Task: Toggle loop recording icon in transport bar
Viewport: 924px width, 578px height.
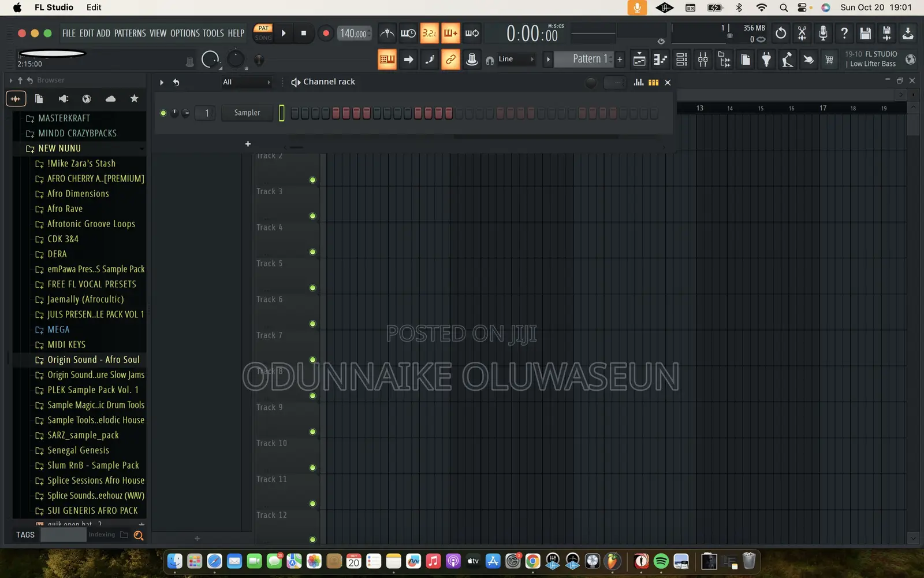Action: click(x=472, y=33)
